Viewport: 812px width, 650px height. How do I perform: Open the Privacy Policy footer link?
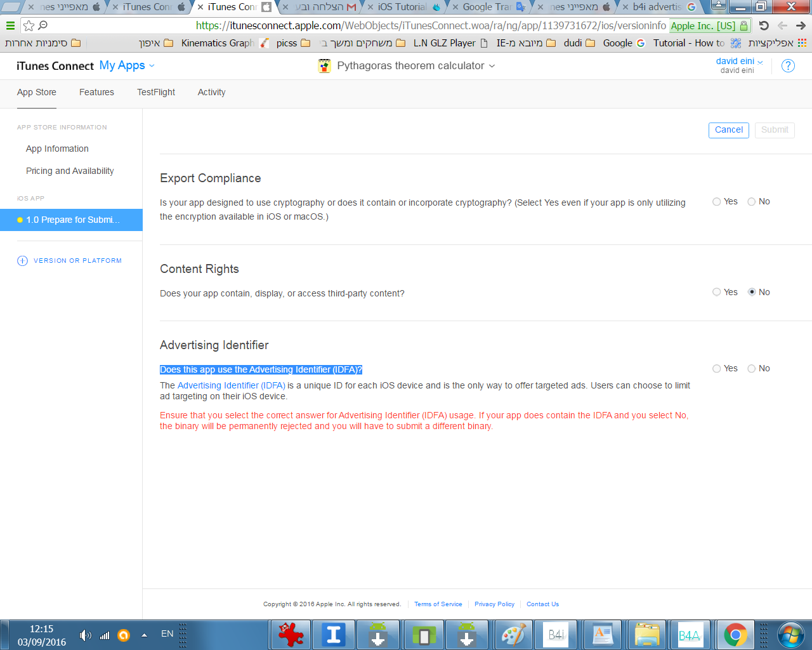pos(494,604)
